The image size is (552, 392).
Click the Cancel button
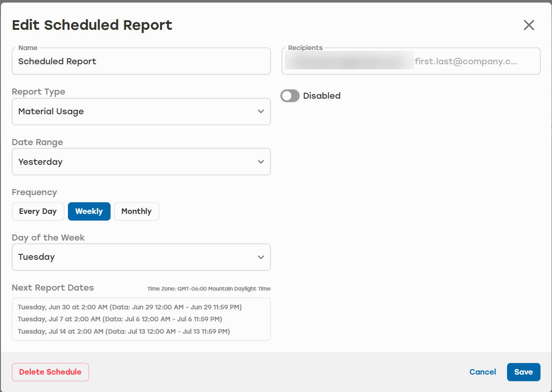(483, 372)
